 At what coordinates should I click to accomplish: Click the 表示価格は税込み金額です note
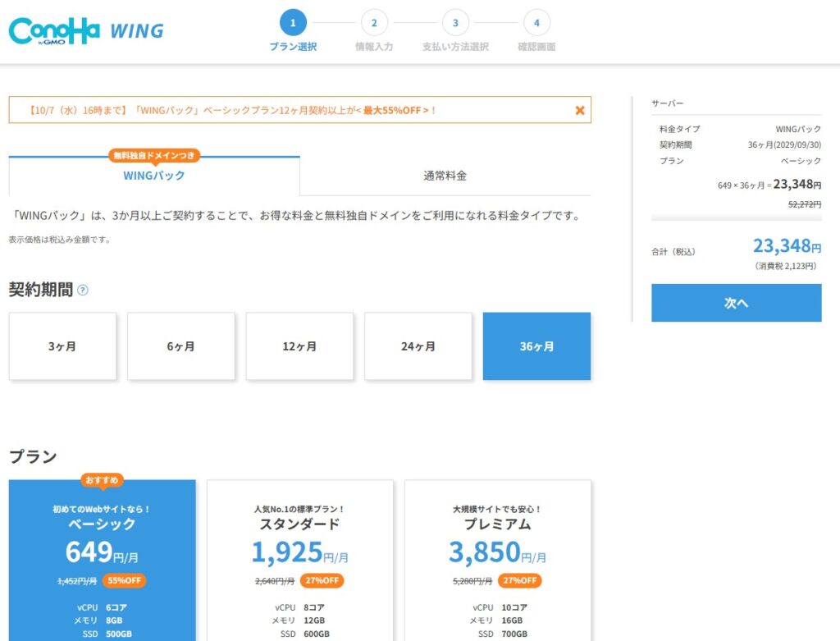point(59,240)
